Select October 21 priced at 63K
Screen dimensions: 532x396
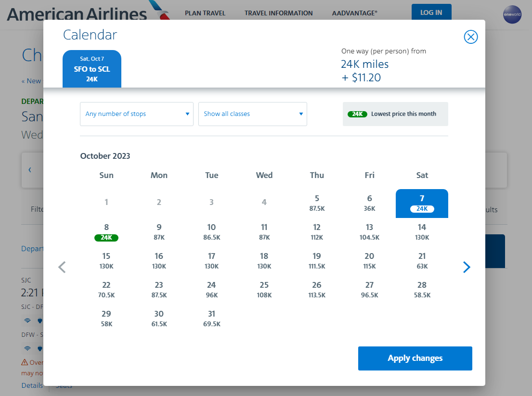point(422,261)
